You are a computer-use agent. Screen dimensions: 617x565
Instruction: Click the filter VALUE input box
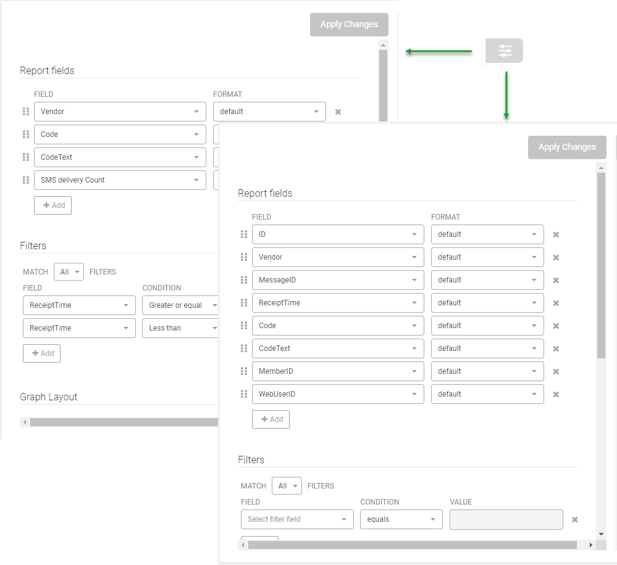506,519
